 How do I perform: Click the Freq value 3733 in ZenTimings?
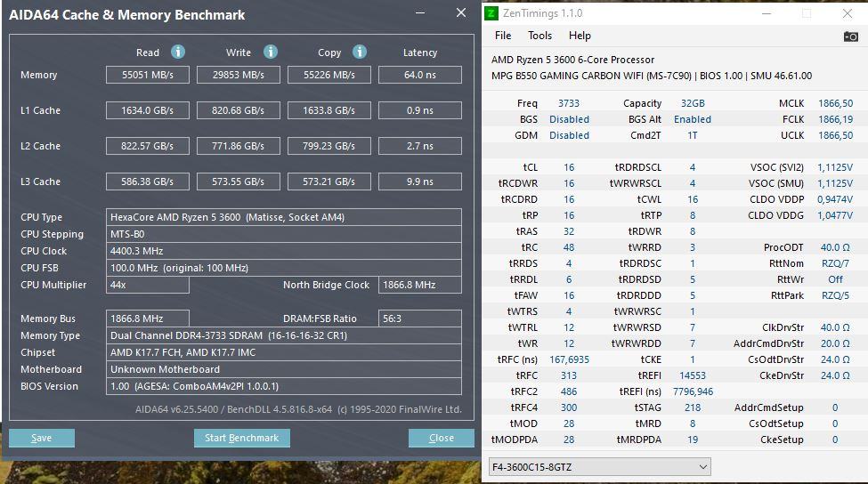pyautogui.click(x=569, y=103)
